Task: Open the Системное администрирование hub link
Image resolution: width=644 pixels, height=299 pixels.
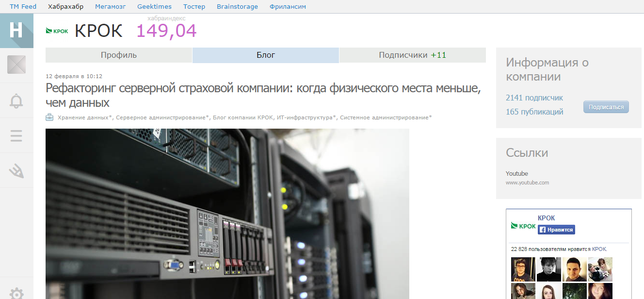Action: 386,117
